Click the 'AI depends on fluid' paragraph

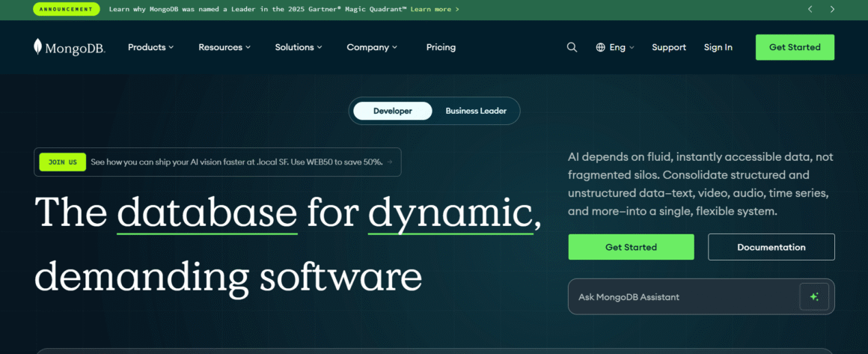[700, 184]
